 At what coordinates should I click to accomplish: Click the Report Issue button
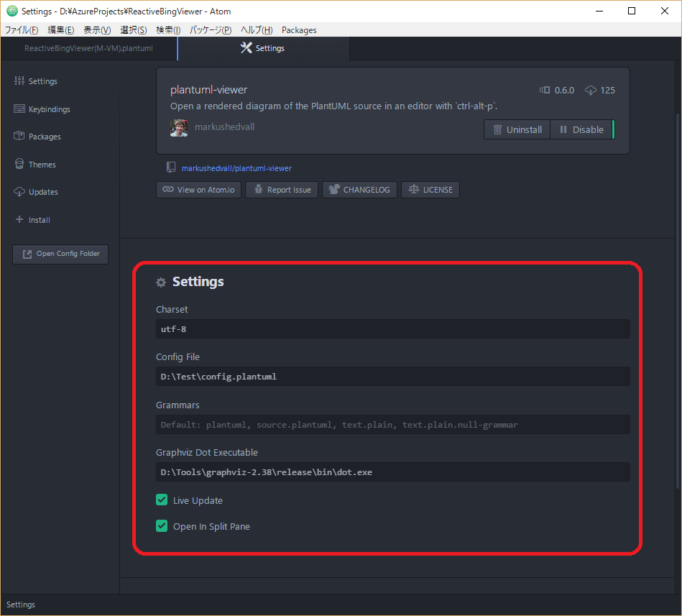pyautogui.click(x=282, y=190)
